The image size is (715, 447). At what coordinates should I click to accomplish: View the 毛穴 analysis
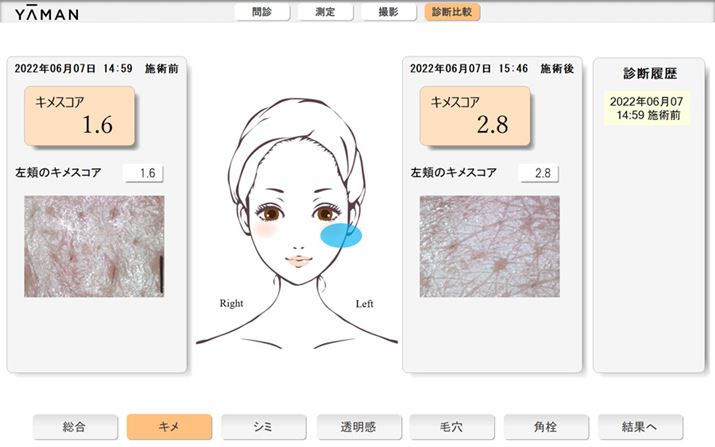tap(452, 427)
